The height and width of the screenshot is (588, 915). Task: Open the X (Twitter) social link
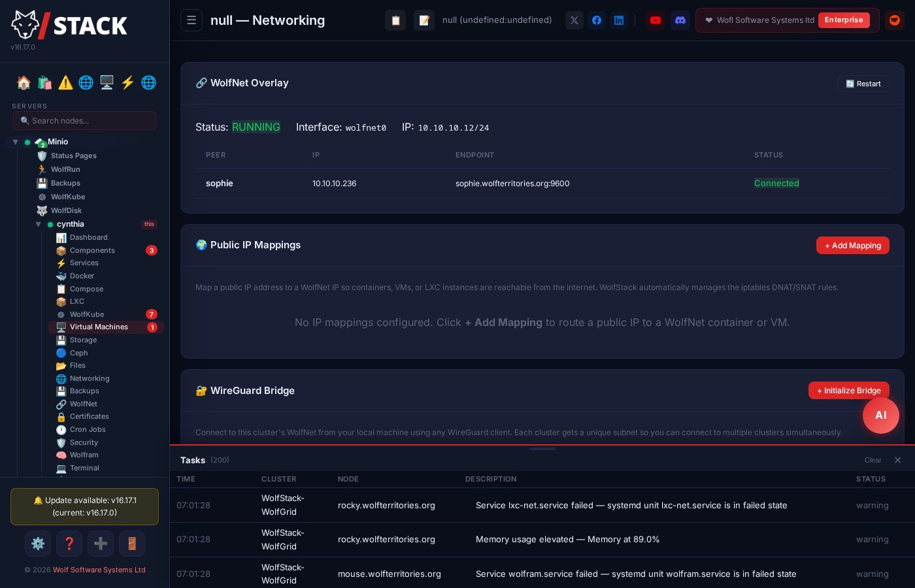pyautogui.click(x=574, y=20)
